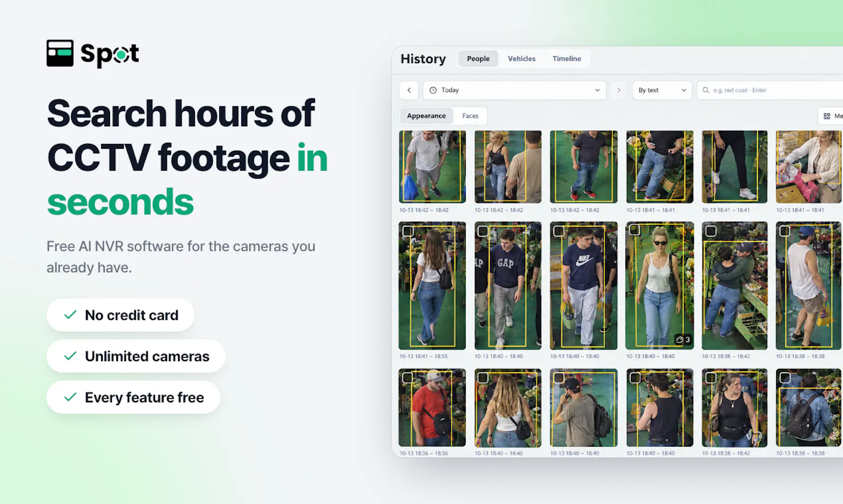Click the Spot logo icon
The height and width of the screenshot is (504, 843).
(60, 53)
